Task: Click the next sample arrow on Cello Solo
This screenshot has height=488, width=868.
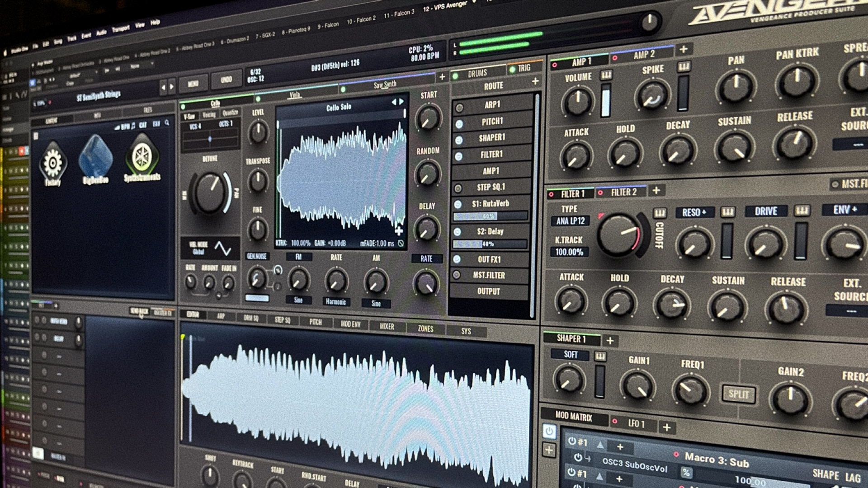Action: (401, 102)
